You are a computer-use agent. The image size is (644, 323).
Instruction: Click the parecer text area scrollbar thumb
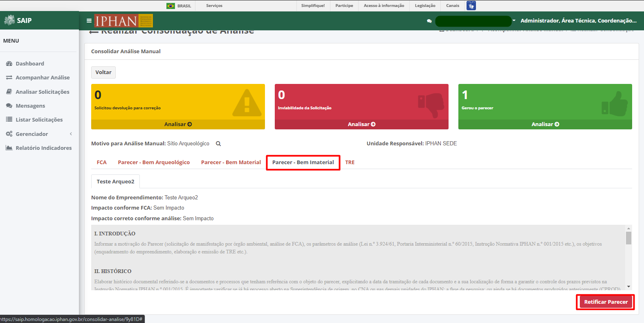coord(628,238)
